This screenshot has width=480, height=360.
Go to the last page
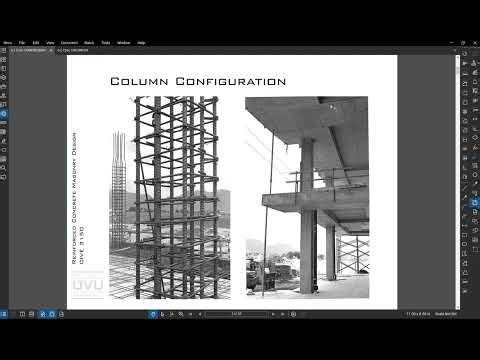click(283, 314)
